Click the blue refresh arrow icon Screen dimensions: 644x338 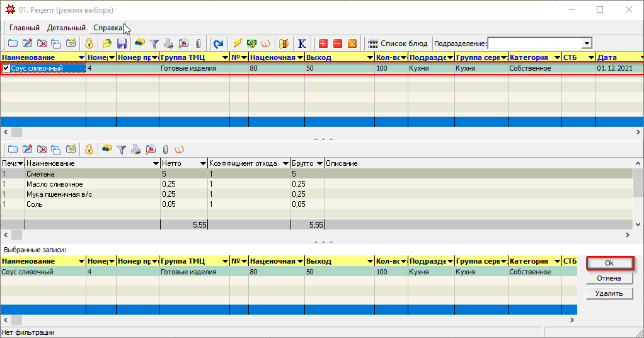(218, 44)
